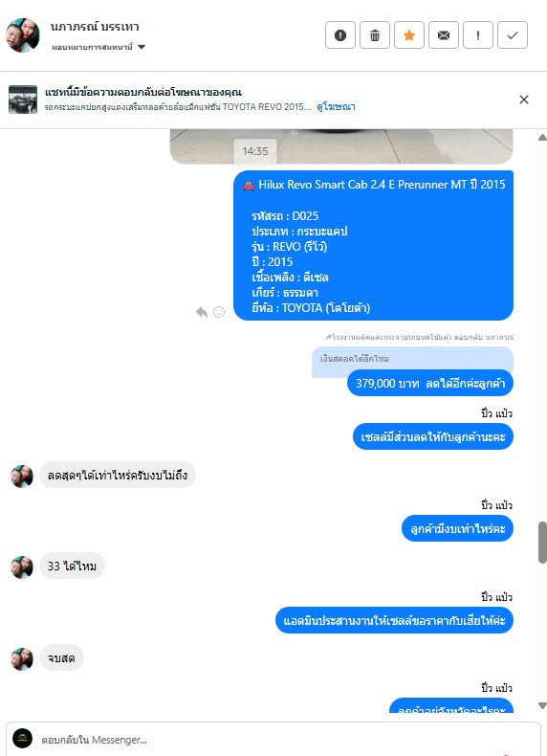Open the 'ดูโฆษณา' view ad link
Screen dimensions: 547x756
(x=336, y=106)
